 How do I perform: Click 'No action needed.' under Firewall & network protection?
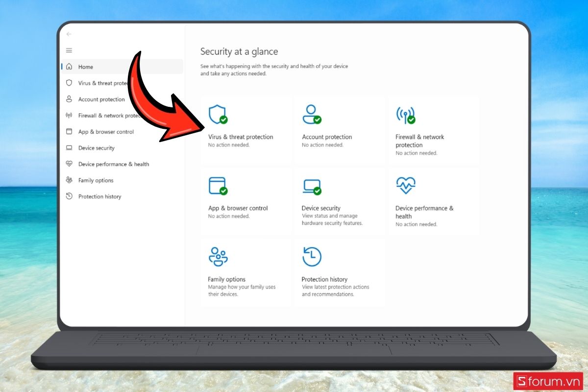pos(416,153)
